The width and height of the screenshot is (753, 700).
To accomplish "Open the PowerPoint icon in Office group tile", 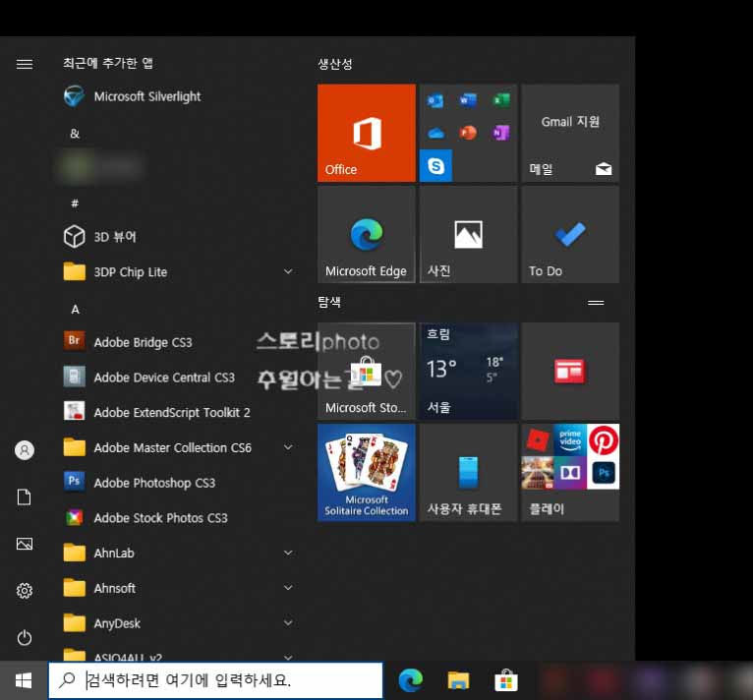I will pos(468,133).
